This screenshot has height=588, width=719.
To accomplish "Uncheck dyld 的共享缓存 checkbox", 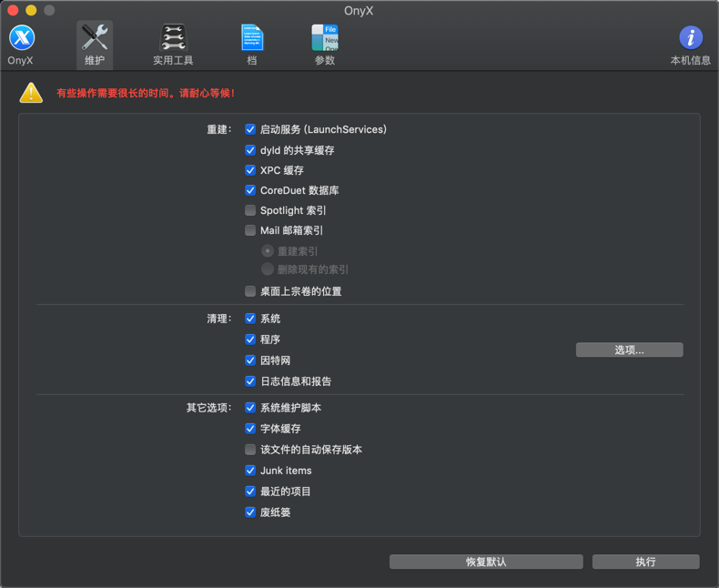I will coord(250,150).
